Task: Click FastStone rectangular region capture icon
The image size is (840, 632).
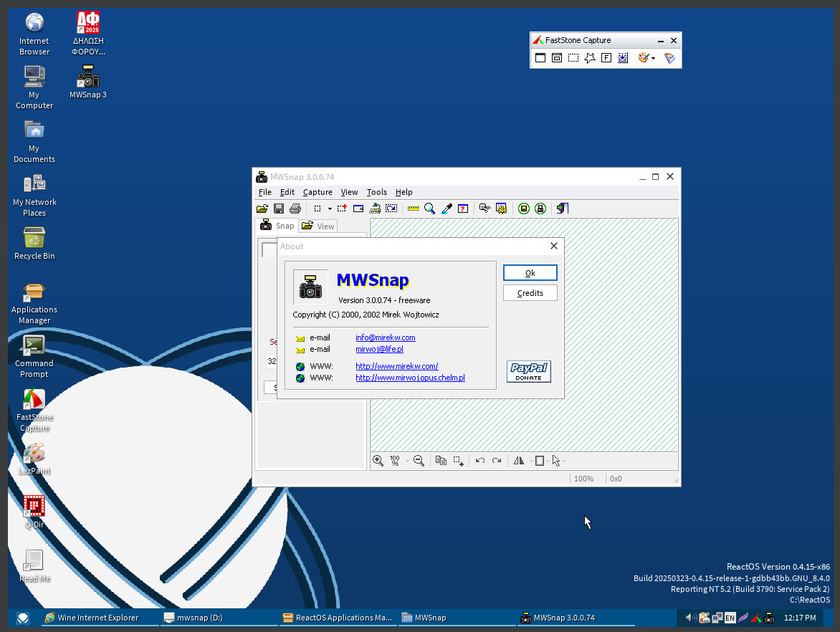Action: (573, 58)
